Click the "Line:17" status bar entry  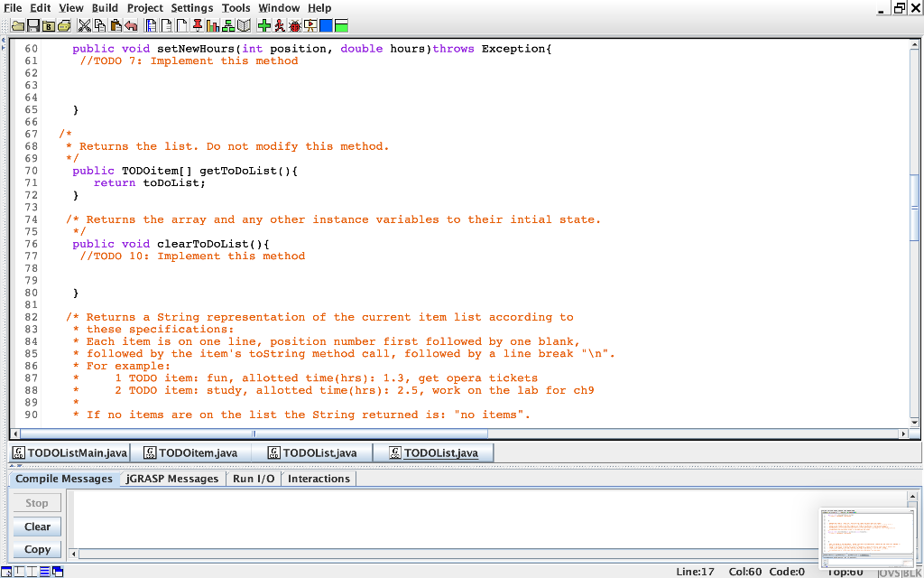(x=696, y=572)
